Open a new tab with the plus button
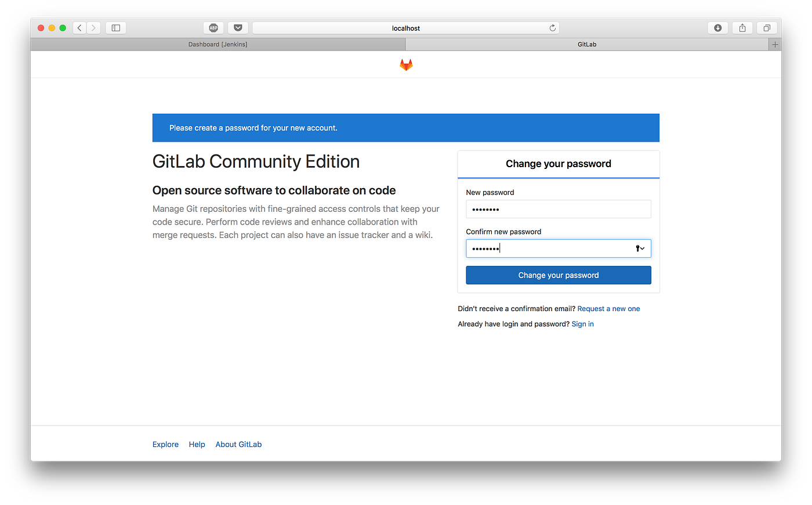The height and width of the screenshot is (505, 812). pyautogui.click(x=775, y=44)
